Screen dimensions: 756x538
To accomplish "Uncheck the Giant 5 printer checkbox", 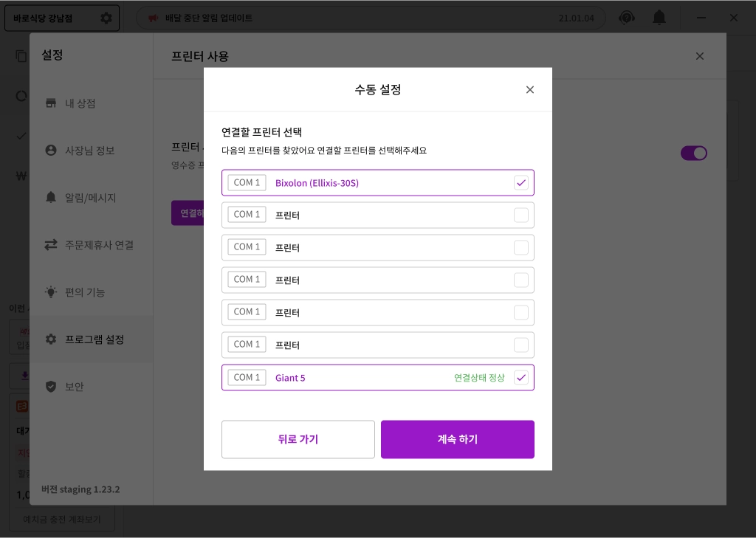I will pos(521,378).
